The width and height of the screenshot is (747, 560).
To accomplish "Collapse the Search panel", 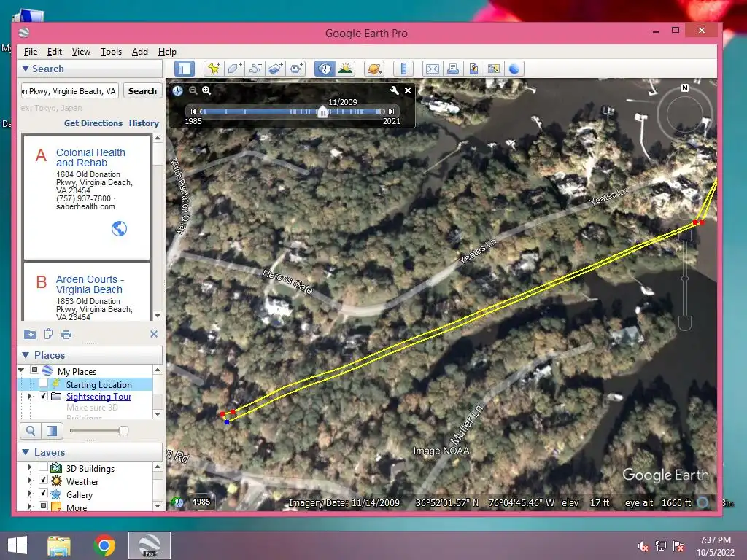I will [x=26, y=69].
